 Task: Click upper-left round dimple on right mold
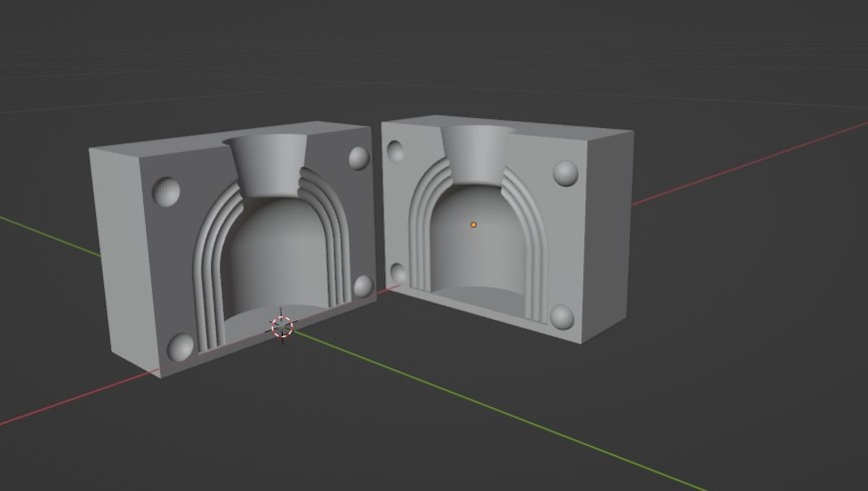pos(396,152)
